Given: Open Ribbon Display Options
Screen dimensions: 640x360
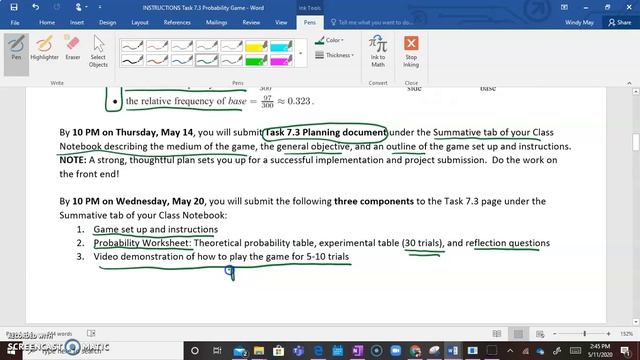Looking at the screenshot, I should pos(564,7).
